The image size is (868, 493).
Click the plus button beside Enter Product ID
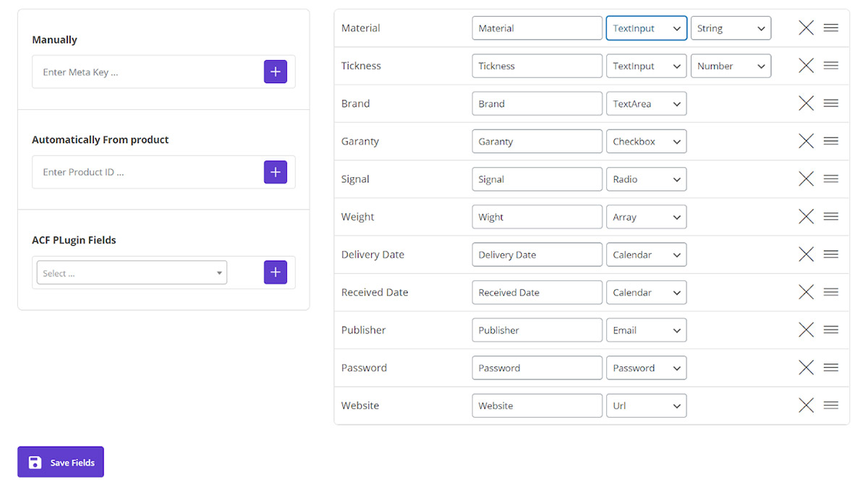(x=275, y=172)
